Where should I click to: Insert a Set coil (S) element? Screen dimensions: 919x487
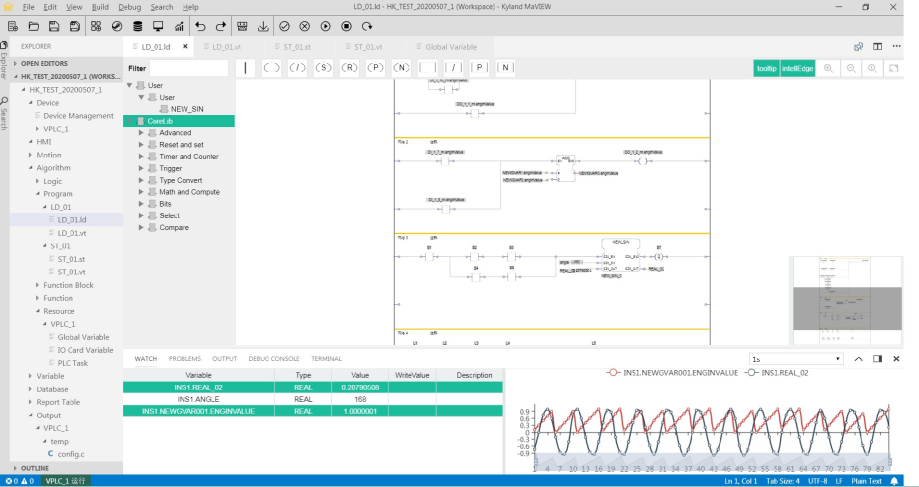tap(324, 68)
